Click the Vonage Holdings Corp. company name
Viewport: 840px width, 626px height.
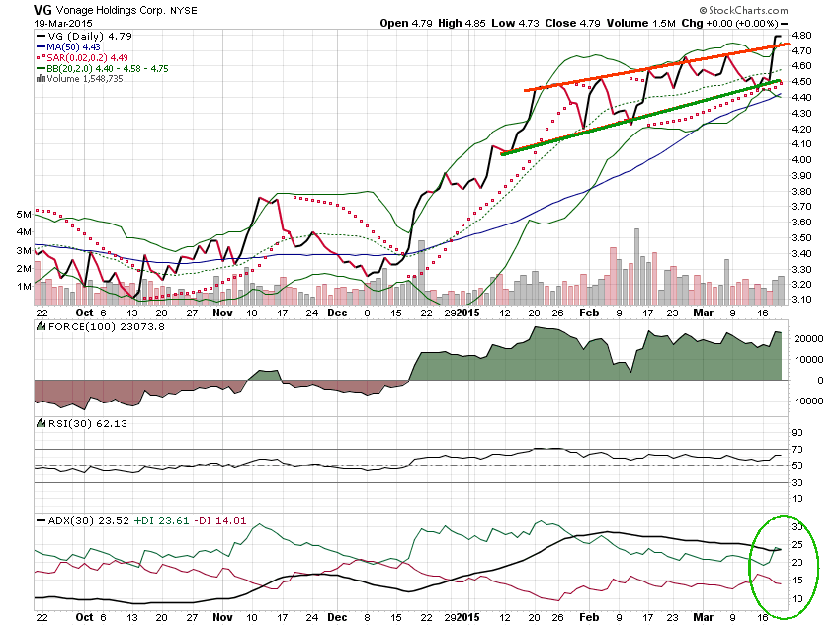point(112,10)
